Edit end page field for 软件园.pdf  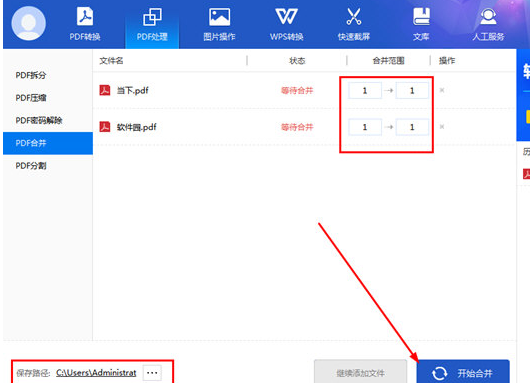point(412,127)
